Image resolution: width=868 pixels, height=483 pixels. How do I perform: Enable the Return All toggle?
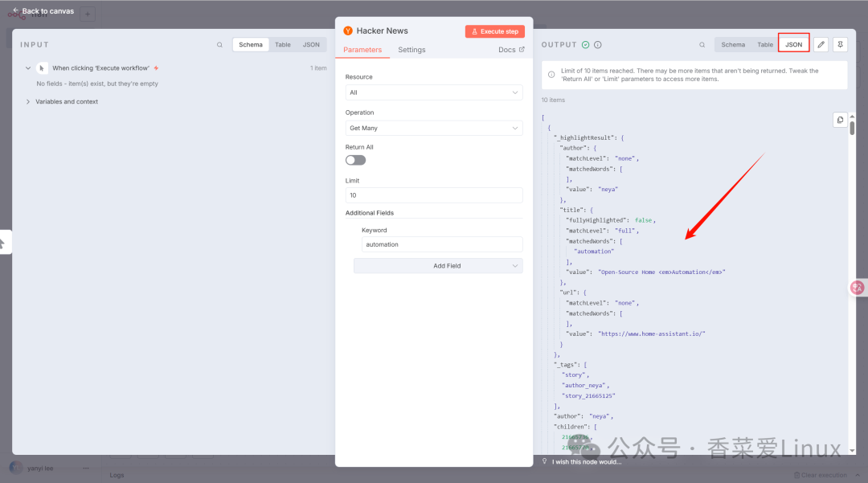coord(355,161)
